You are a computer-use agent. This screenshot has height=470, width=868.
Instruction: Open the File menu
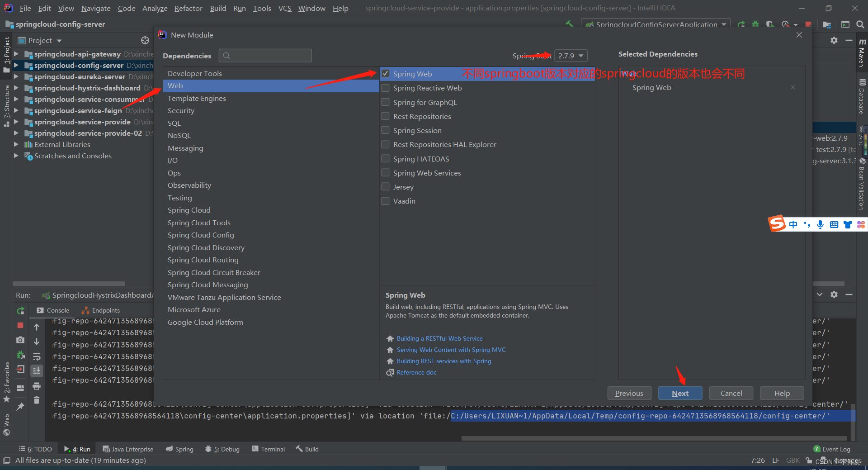[x=25, y=8]
